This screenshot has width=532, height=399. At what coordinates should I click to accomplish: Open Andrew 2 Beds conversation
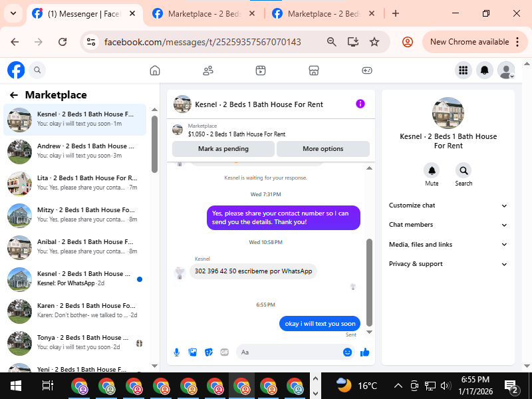74,152
